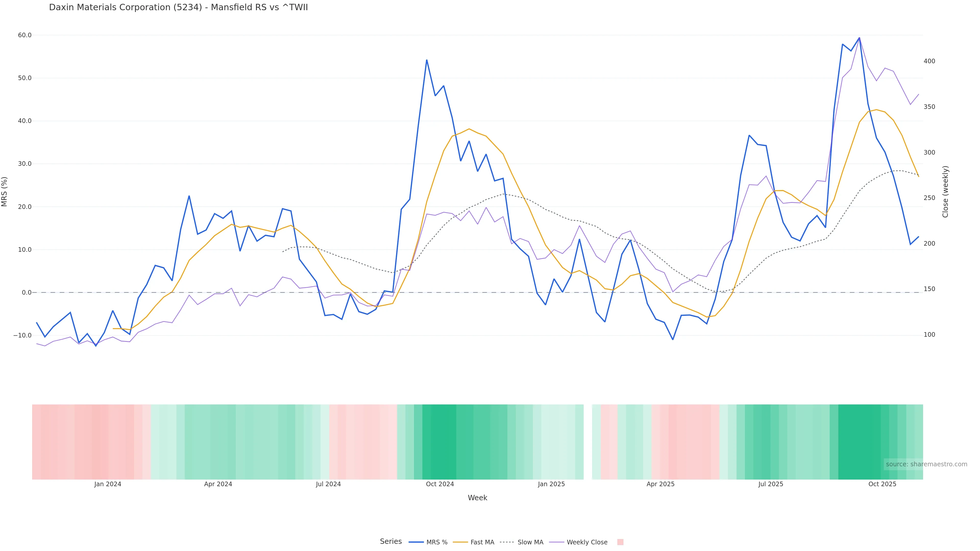
Task: Click the 400 right axis tick
Action: tap(929, 61)
